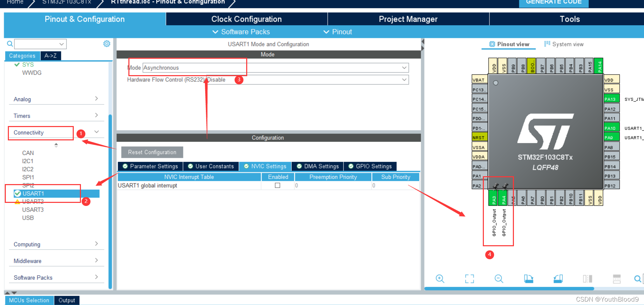Select the NVIC Settings tab
The height and width of the screenshot is (305, 644).
[265, 166]
